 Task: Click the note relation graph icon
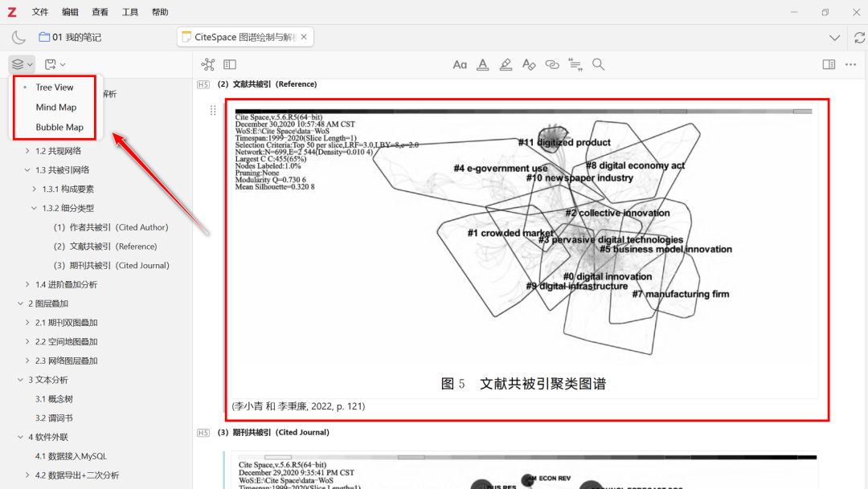point(208,64)
